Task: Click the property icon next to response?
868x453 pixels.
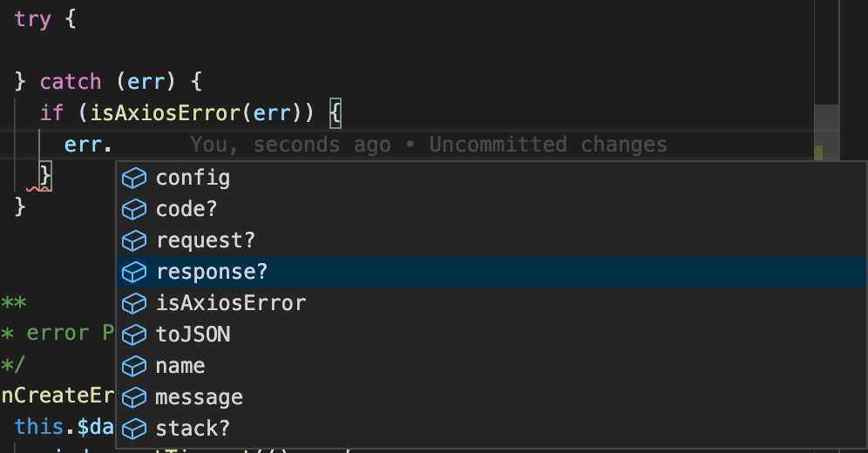Action: [x=134, y=272]
